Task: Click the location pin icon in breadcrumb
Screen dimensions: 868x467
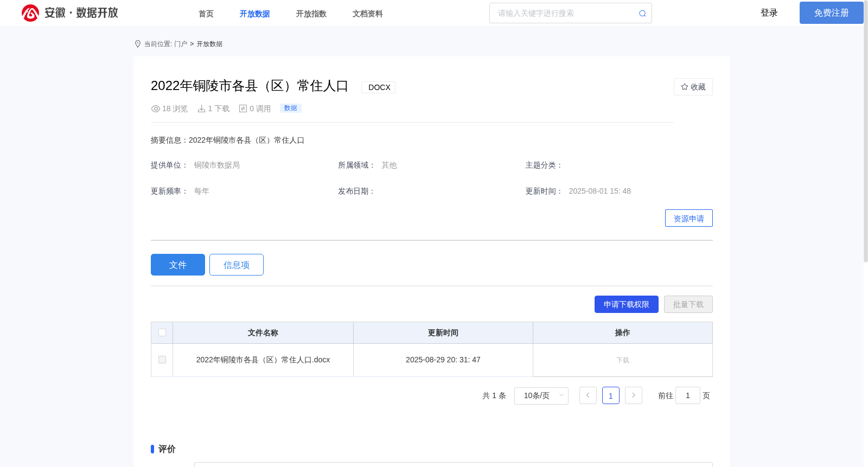Action: click(138, 44)
